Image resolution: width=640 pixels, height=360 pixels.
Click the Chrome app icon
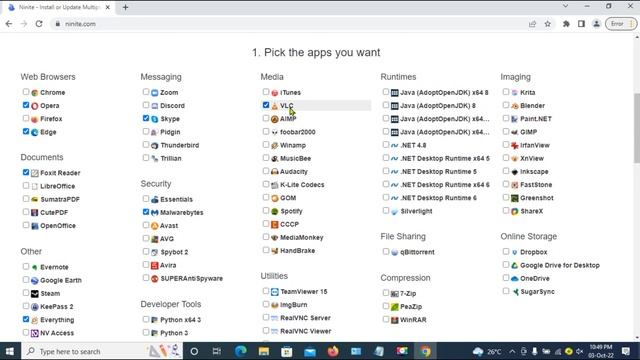35,93
